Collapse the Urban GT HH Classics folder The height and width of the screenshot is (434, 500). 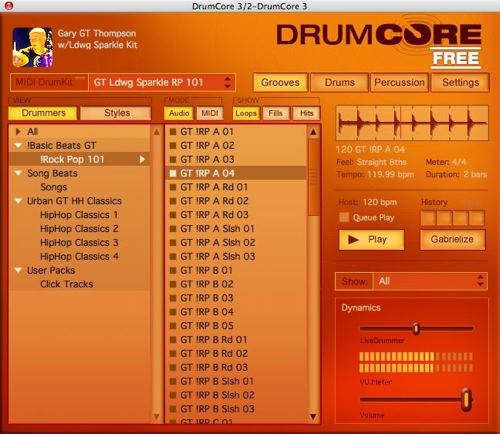[x=18, y=201]
